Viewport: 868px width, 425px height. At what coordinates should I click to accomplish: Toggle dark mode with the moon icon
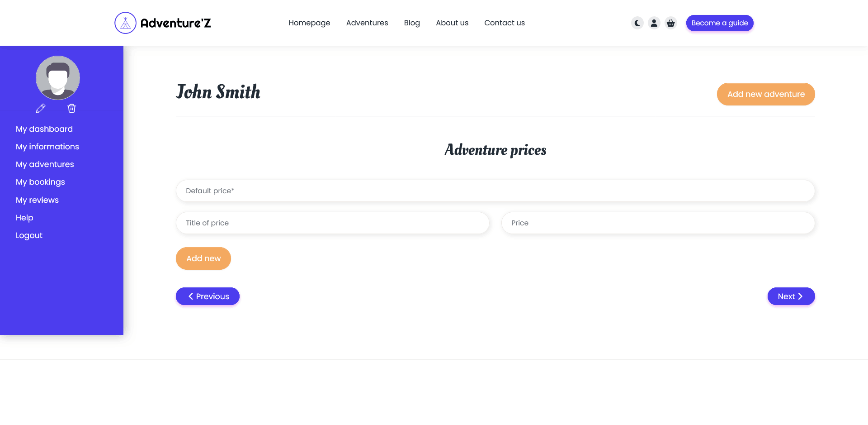[x=637, y=23]
